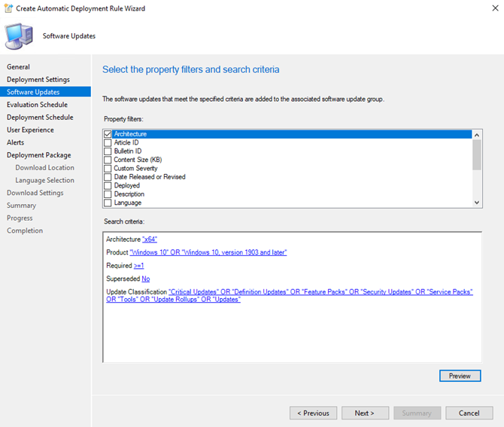This screenshot has width=504, height=427.
Task: Click the property filters scroll-up arrow
Action: click(477, 135)
